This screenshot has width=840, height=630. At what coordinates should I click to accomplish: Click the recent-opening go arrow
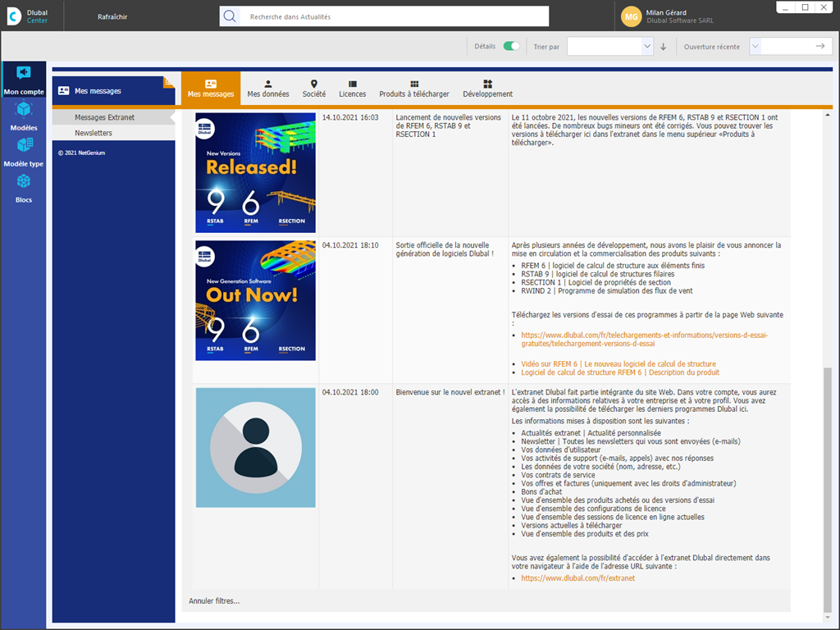pos(820,46)
